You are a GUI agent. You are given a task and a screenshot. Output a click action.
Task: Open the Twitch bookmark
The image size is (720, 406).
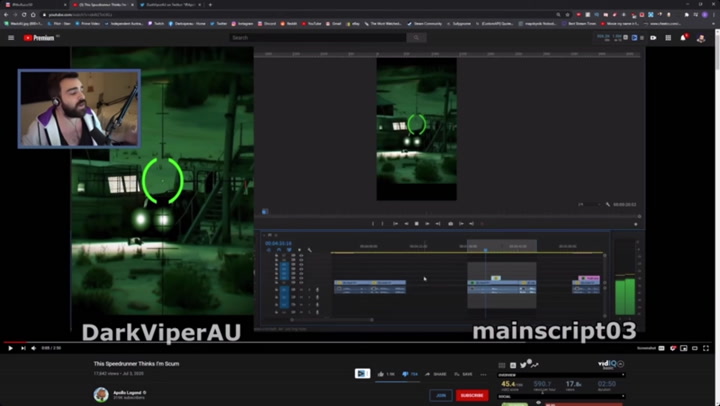click(x=156, y=23)
